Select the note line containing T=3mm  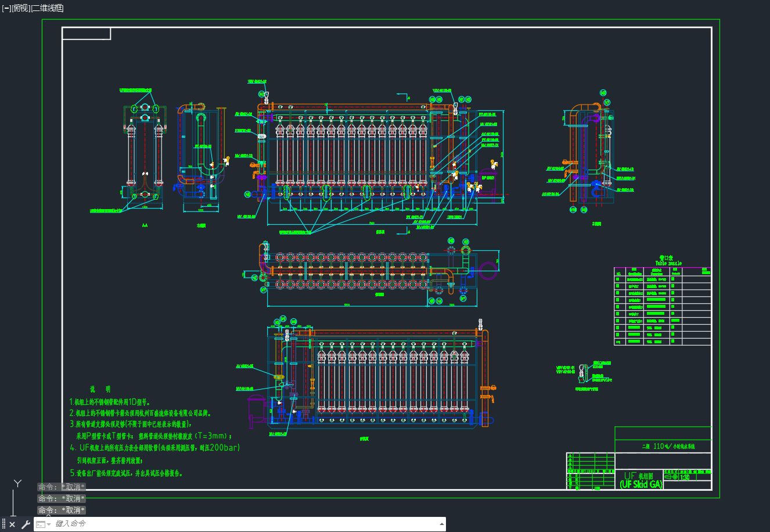pos(154,436)
